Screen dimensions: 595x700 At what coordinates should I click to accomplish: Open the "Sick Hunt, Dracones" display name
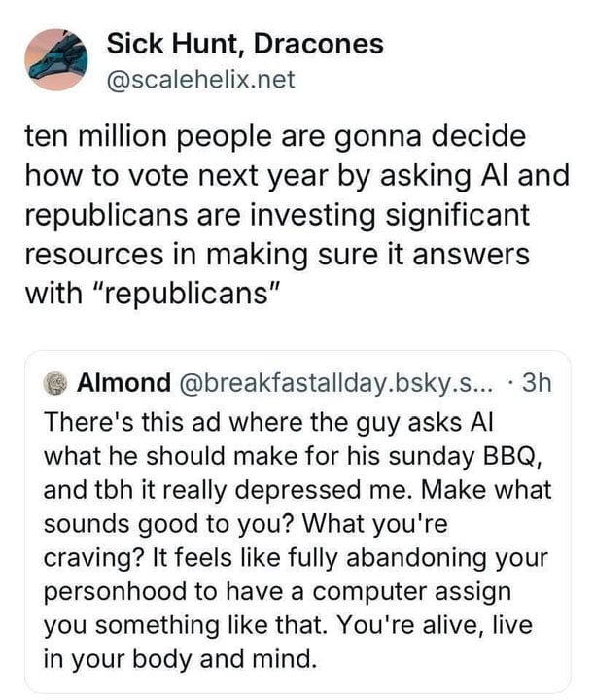point(244,44)
